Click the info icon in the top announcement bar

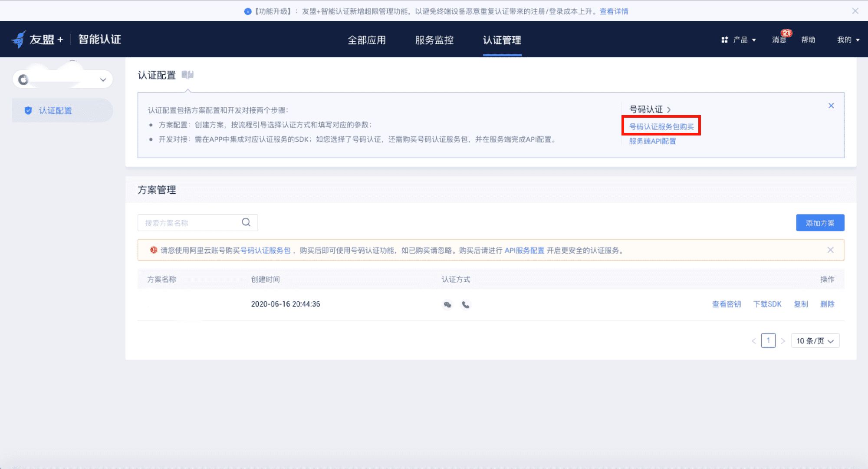248,11
